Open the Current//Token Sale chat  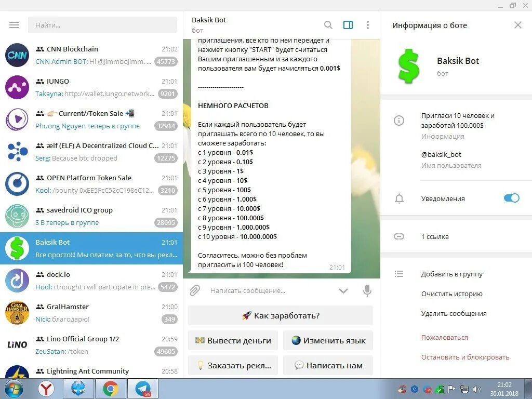tap(91, 119)
